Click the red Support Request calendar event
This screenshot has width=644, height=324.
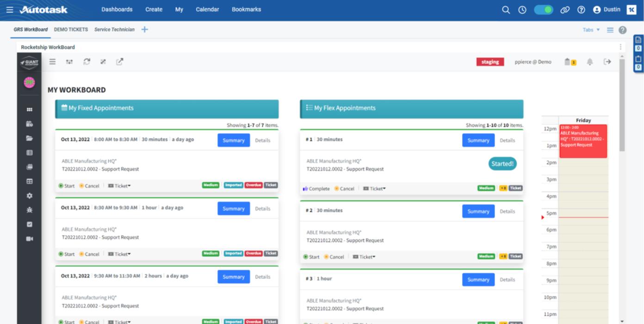click(583, 141)
